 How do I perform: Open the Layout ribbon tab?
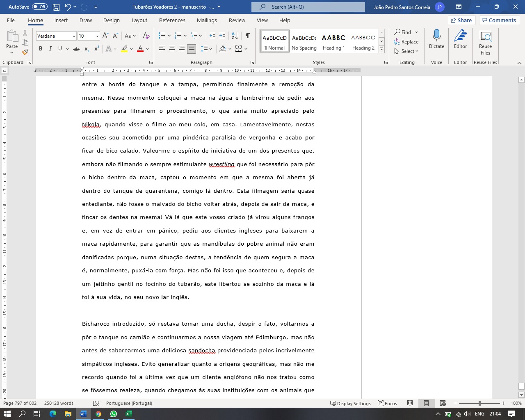coord(139,20)
